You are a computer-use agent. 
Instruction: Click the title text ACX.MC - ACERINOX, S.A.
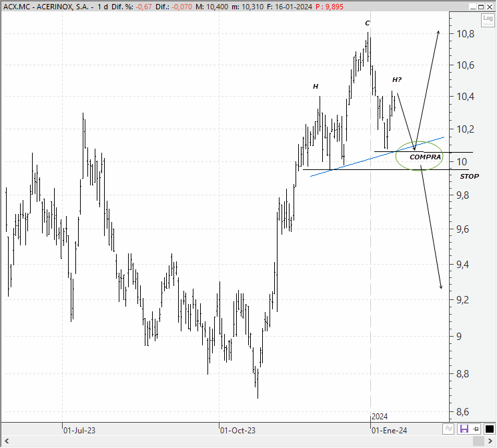pos(45,7)
